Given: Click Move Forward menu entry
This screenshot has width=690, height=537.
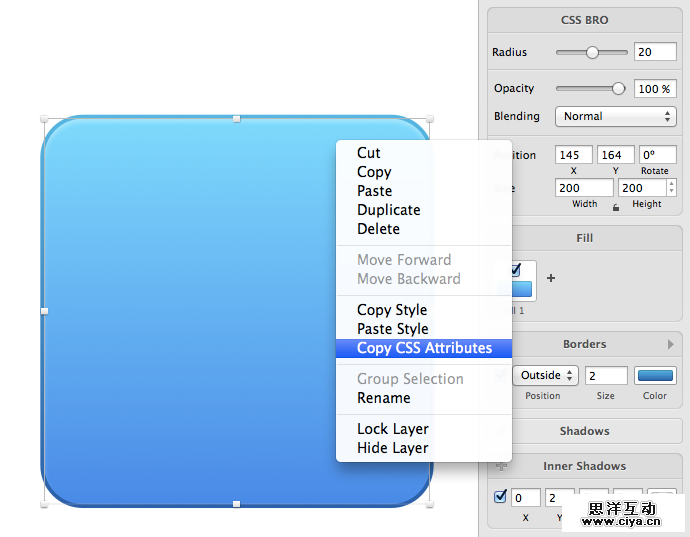Looking at the screenshot, I should click(x=424, y=260).
